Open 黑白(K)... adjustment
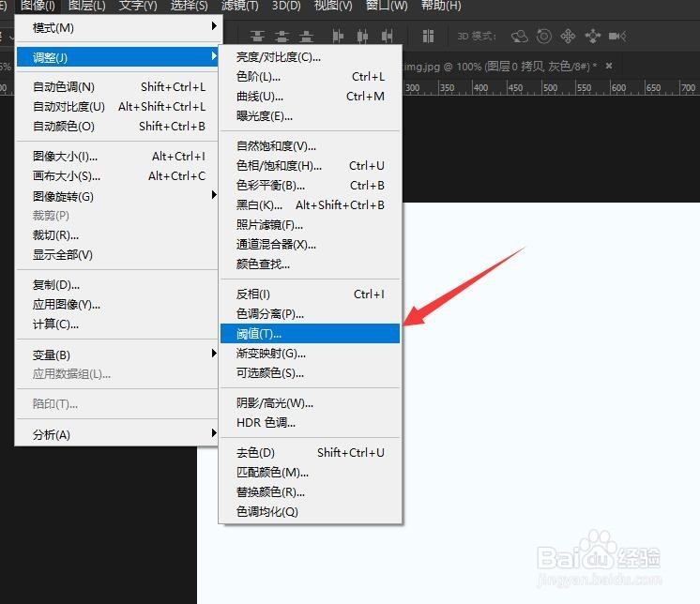 pos(311,204)
